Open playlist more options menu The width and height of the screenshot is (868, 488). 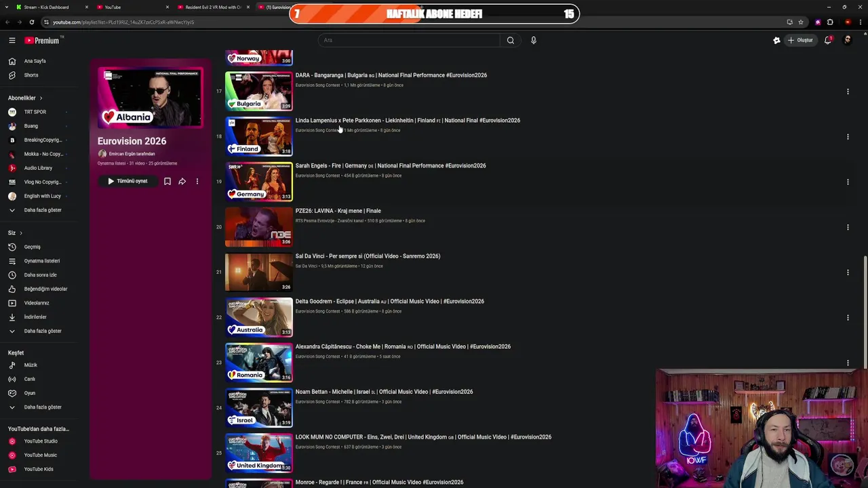(x=197, y=181)
